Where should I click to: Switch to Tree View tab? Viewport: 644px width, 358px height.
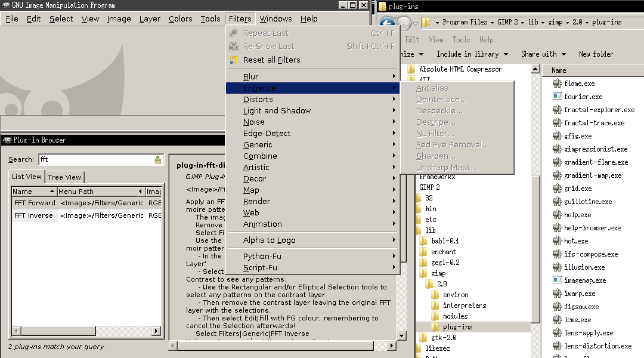tap(64, 177)
